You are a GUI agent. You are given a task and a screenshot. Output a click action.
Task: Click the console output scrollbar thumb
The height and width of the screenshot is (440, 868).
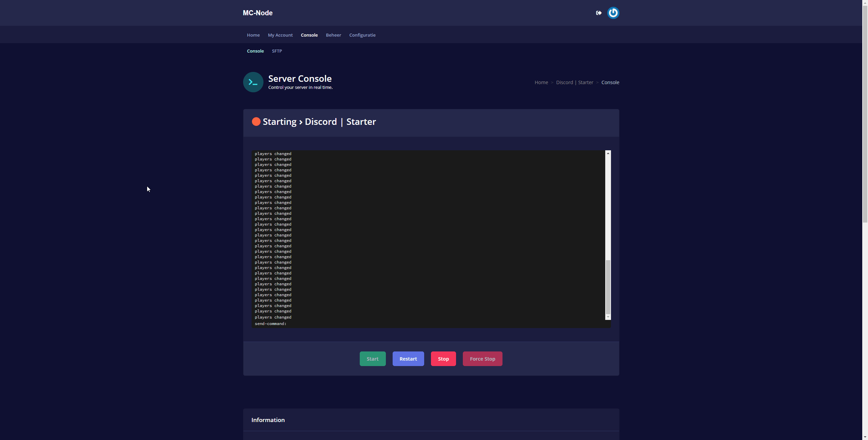tap(608, 287)
